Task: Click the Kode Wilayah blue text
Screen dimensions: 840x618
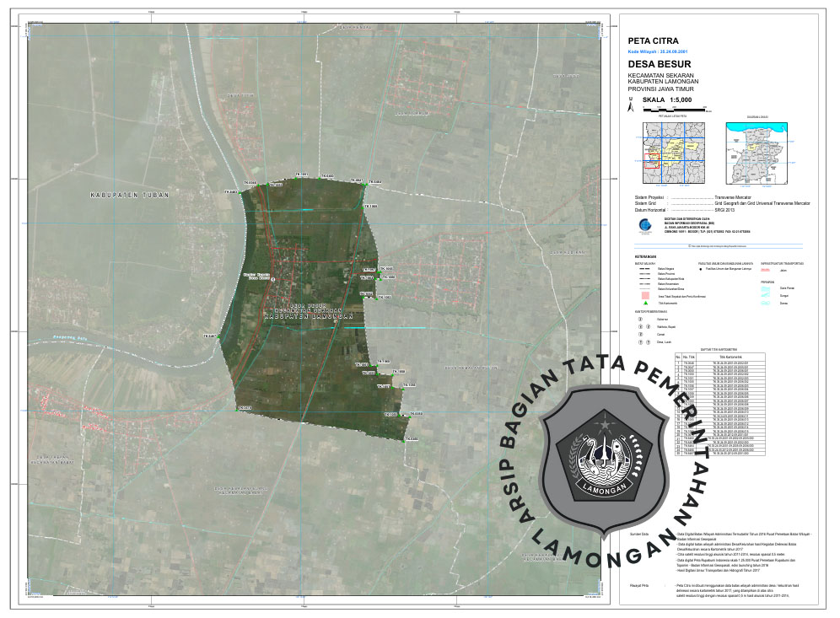Action: coord(659,51)
